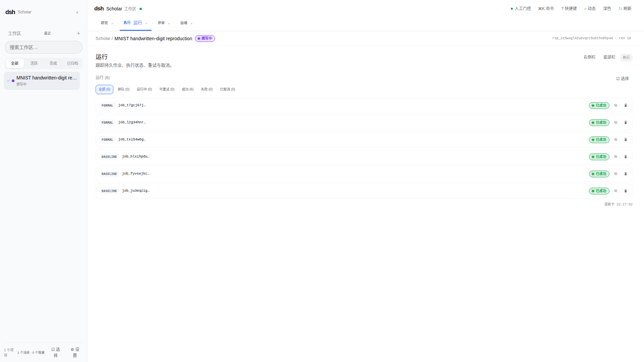Screen dimensions: 644x362
Task: Copy icon in job_hlxihpdu row
Action: point(616,157)
